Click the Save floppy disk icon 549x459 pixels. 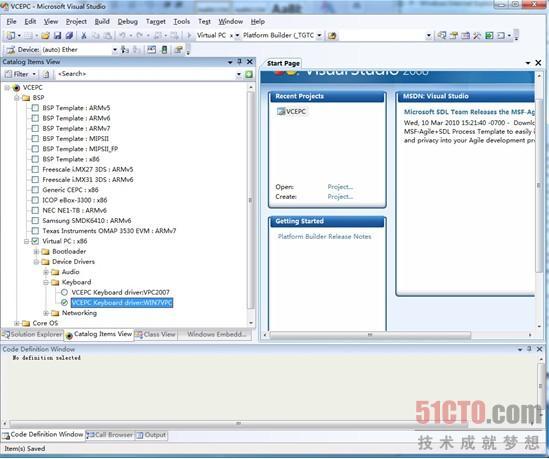tap(57, 35)
